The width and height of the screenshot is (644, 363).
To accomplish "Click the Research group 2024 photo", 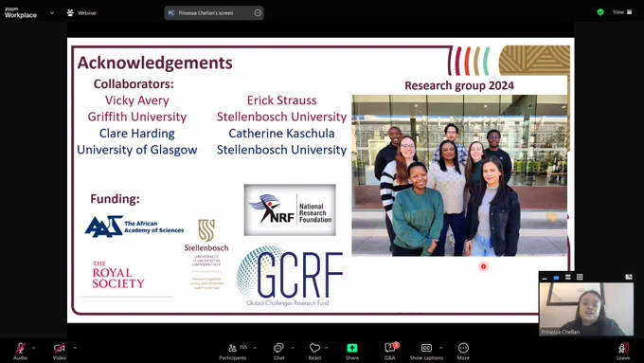I will [x=459, y=175].
